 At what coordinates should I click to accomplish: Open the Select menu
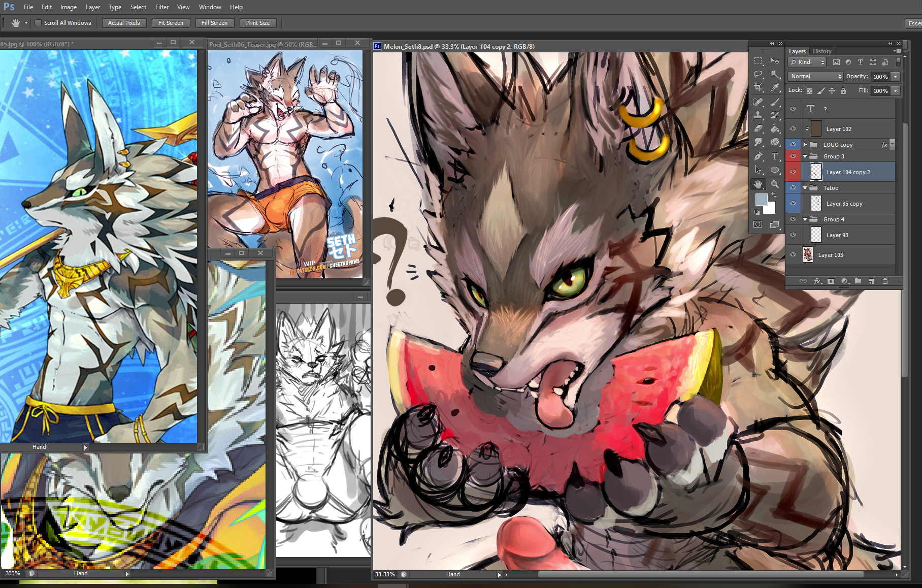pos(138,7)
